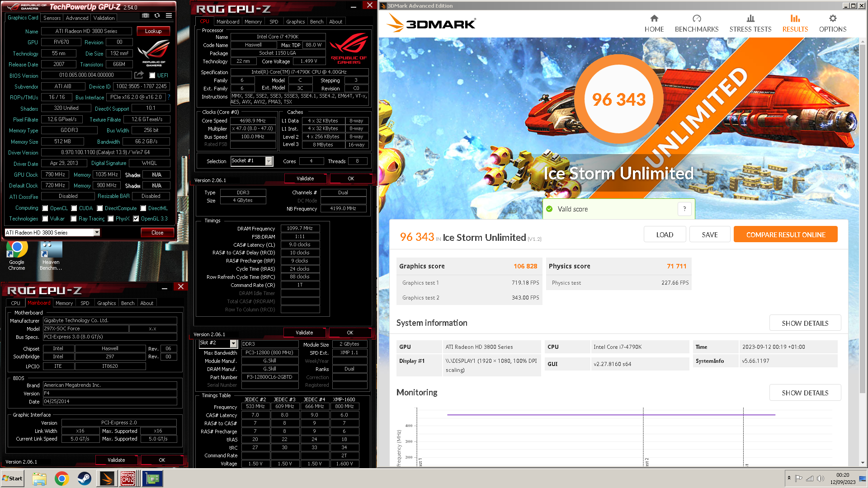Click the Valid score help question mark
Image resolution: width=868 pixels, height=488 pixels.
pyautogui.click(x=684, y=209)
